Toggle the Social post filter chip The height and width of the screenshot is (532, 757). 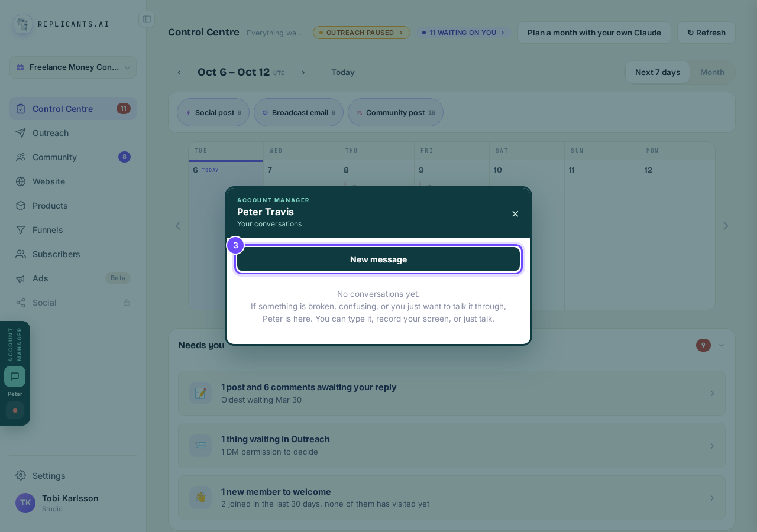point(213,112)
